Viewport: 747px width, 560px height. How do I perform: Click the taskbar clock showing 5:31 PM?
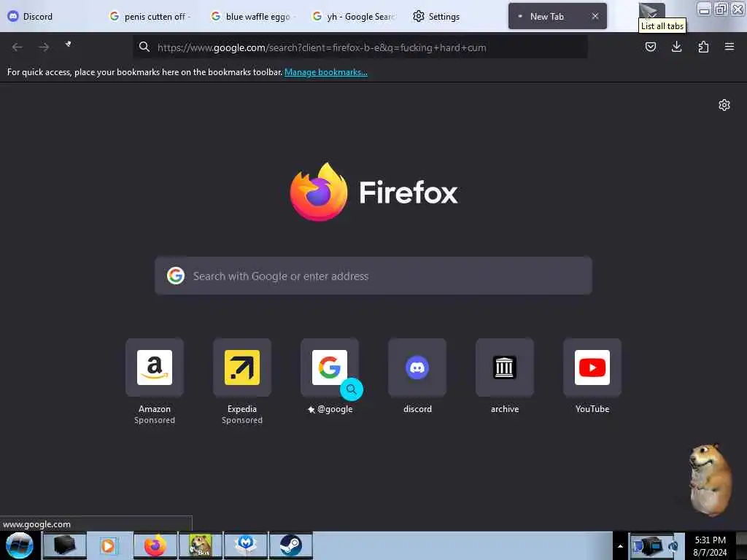710,545
